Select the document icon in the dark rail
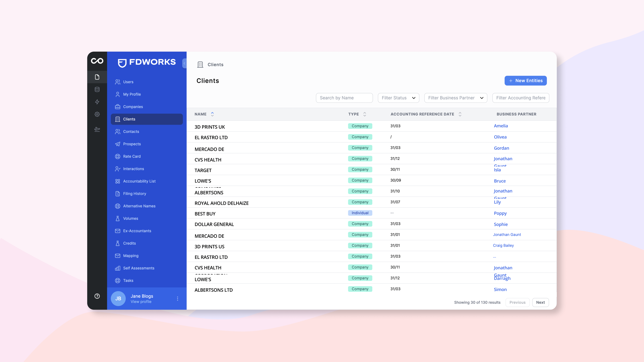Viewport: 644px width, 362px height. click(97, 77)
